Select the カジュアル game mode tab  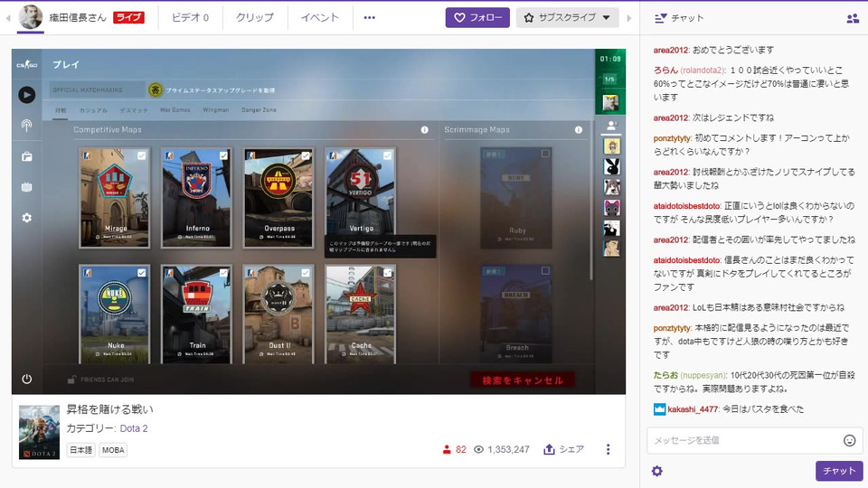pos(93,110)
